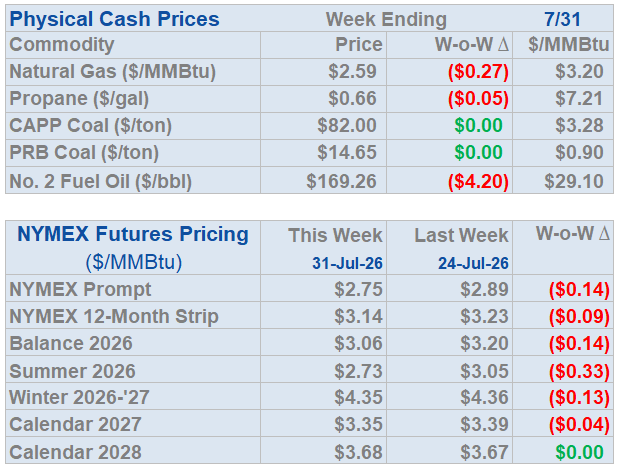Select Balance 2026 last week $3.20

pyautogui.click(x=484, y=343)
